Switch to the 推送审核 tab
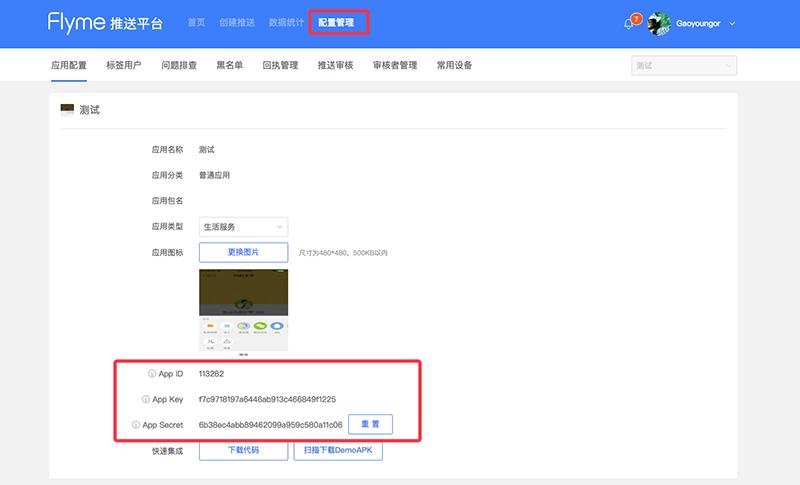The height and width of the screenshot is (485, 800). pyautogui.click(x=335, y=65)
